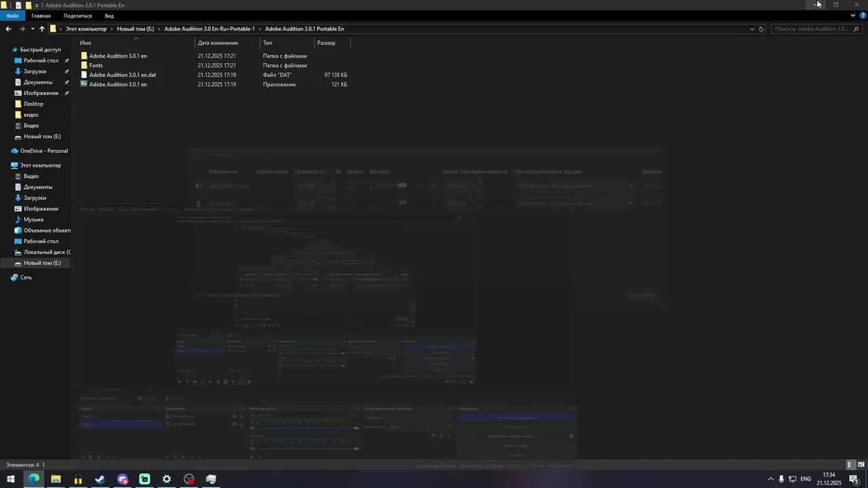Click the '121 КБ' size cell
This screenshot has height=488, width=868.
(x=339, y=84)
